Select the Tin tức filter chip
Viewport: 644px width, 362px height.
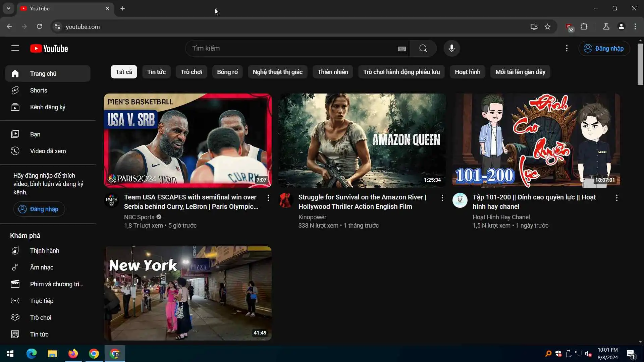[x=156, y=72]
